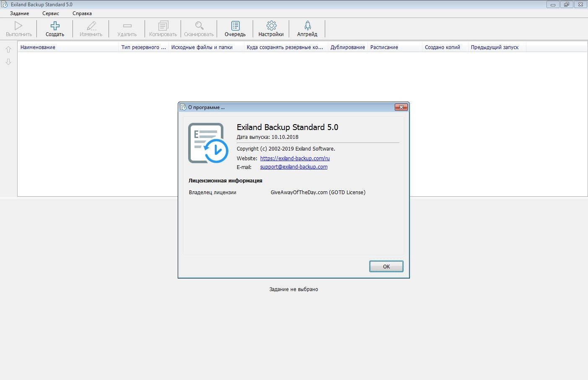Open Настройки (Settings) gear icon
The height and width of the screenshot is (380, 588).
coord(271,26)
